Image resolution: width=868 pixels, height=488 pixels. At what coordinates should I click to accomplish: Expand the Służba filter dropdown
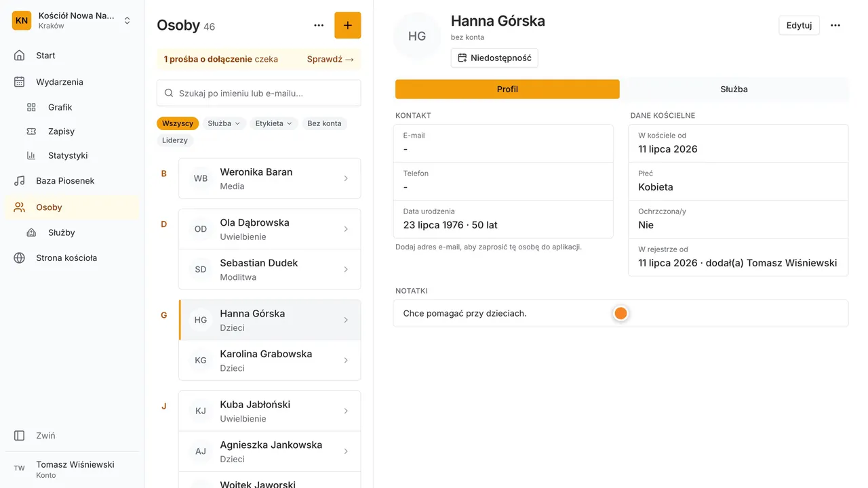[x=224, y=123]
